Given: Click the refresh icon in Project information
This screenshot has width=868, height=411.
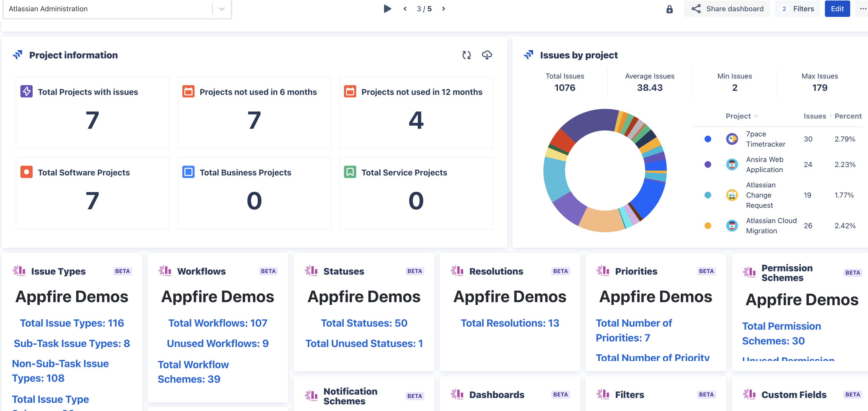Looking at the screenshot, I should [x=466, y=55].
